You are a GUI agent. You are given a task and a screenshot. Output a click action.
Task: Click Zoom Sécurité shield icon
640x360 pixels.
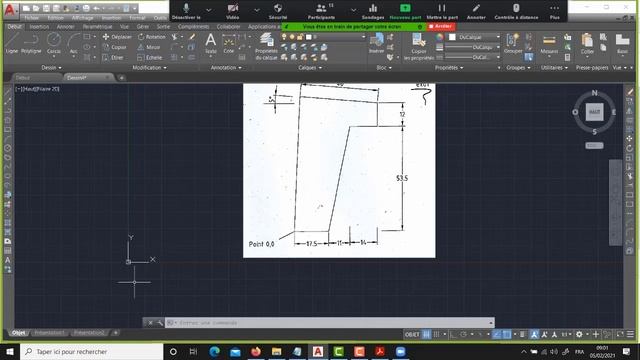pos(278,11)
